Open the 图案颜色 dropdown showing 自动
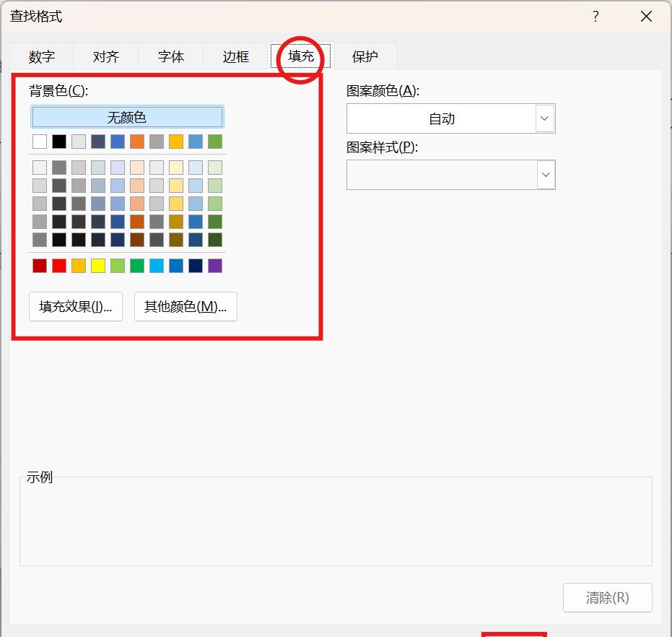 tap(451, 118)
